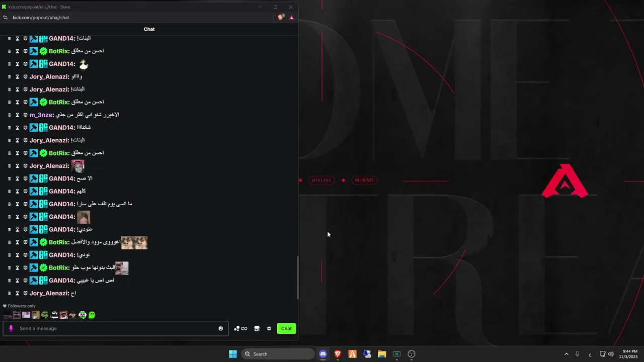
Task: Open Brave browser taskbar icon
Action: pos(338,354)
